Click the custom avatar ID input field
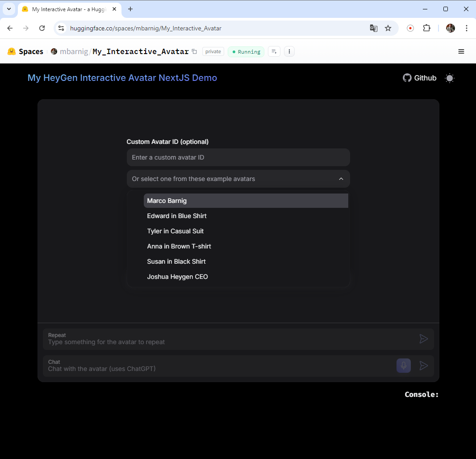The image size is (476, 459). point(238,157)
